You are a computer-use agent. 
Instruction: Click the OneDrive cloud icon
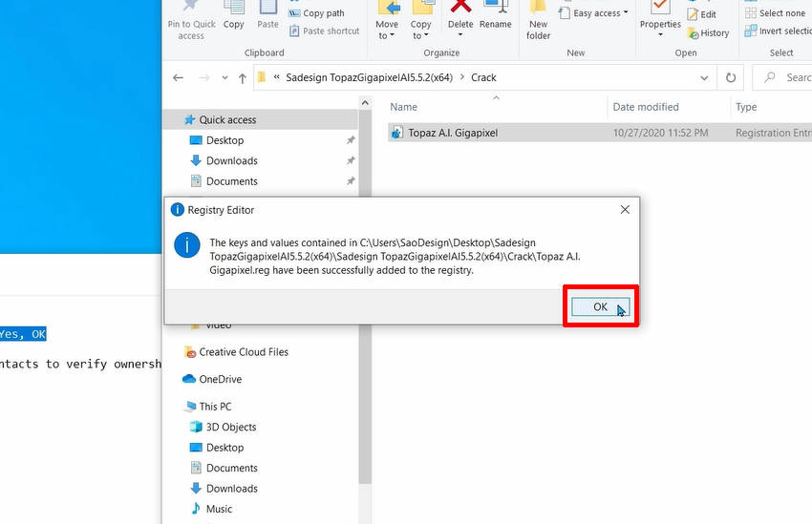[x=189, y=379]
